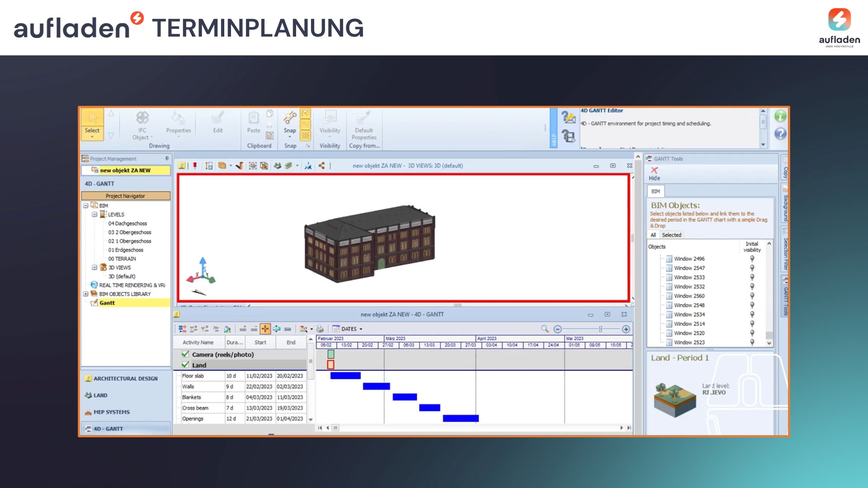868x488 pixels.
Task: Toggle visibility bulb for Window 2534
Action: pos(752,314)
